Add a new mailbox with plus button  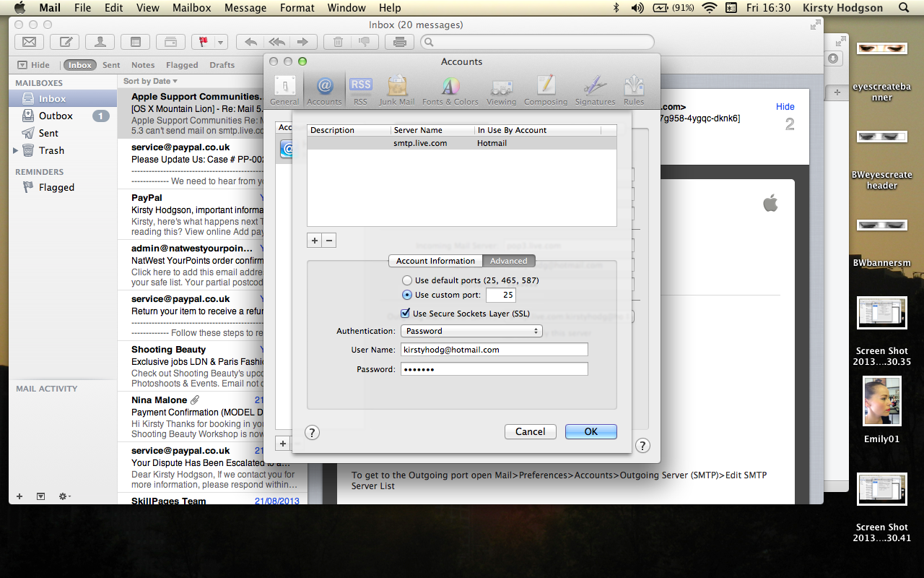click(19, 496)
